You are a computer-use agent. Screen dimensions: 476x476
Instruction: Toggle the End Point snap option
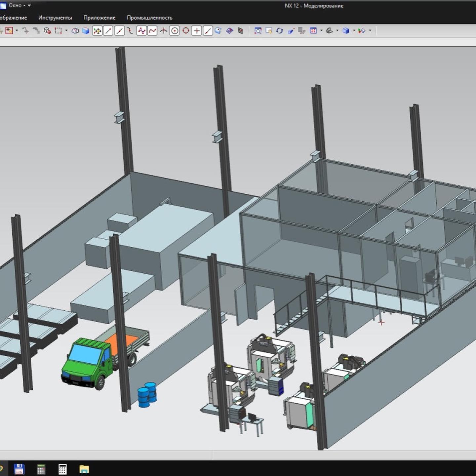(x=108, y=31)
